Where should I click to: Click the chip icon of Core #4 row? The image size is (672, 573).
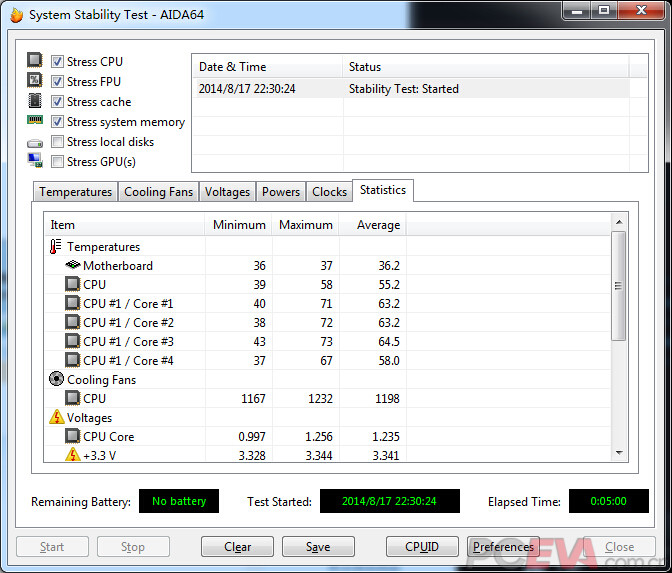click(72, 360)
